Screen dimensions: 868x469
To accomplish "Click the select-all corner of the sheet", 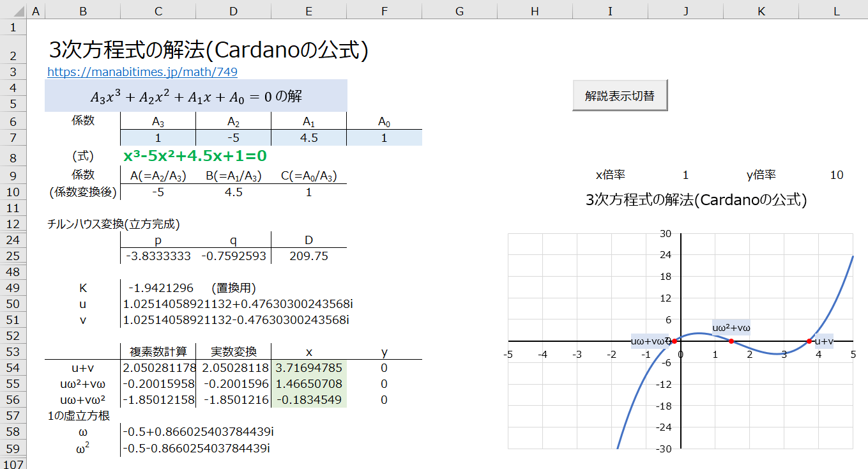I will (x=13, y=10).
